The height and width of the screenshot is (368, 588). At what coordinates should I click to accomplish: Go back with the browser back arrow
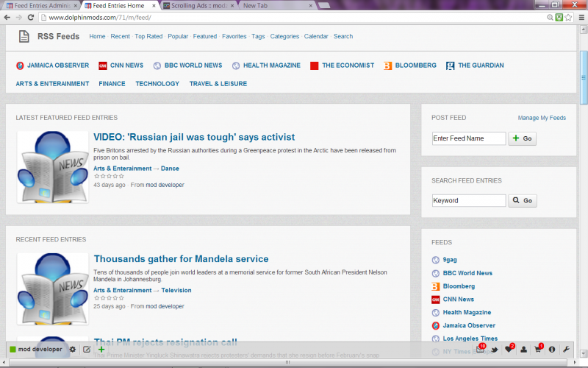click(x=7, y=17)
